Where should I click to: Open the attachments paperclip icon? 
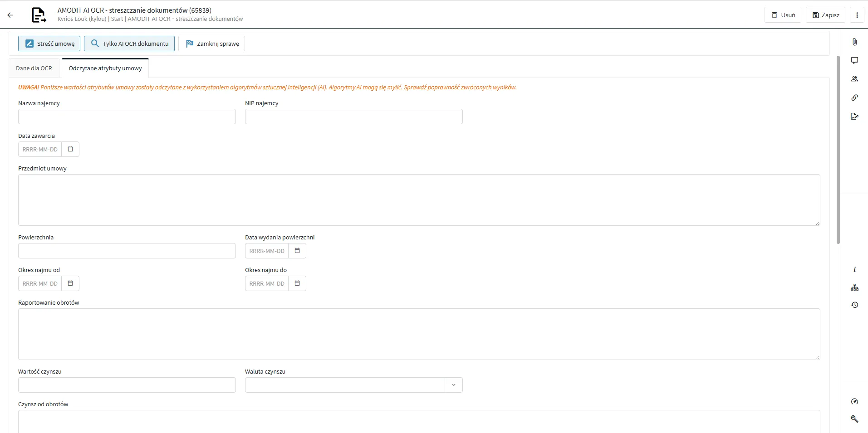(x=854, y=42)
